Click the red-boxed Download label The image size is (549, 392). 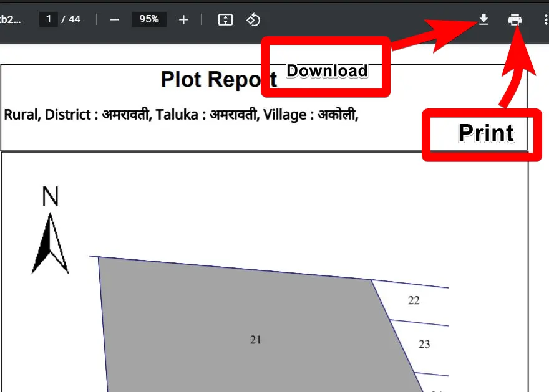point(326,70)
